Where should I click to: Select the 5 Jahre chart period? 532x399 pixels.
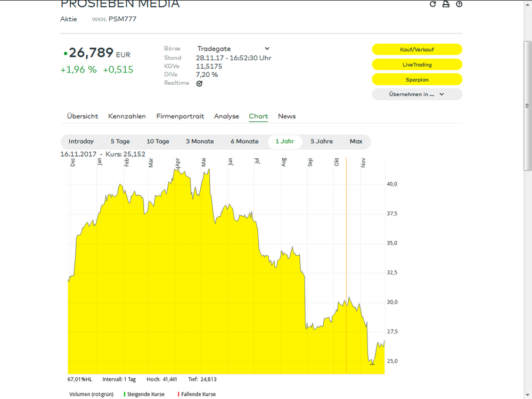(x=322, y=142)
